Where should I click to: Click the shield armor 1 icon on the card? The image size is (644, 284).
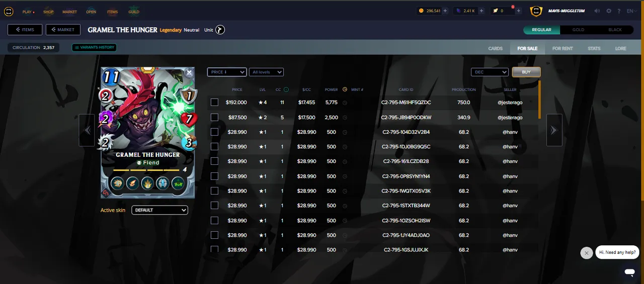pos(189,95)
